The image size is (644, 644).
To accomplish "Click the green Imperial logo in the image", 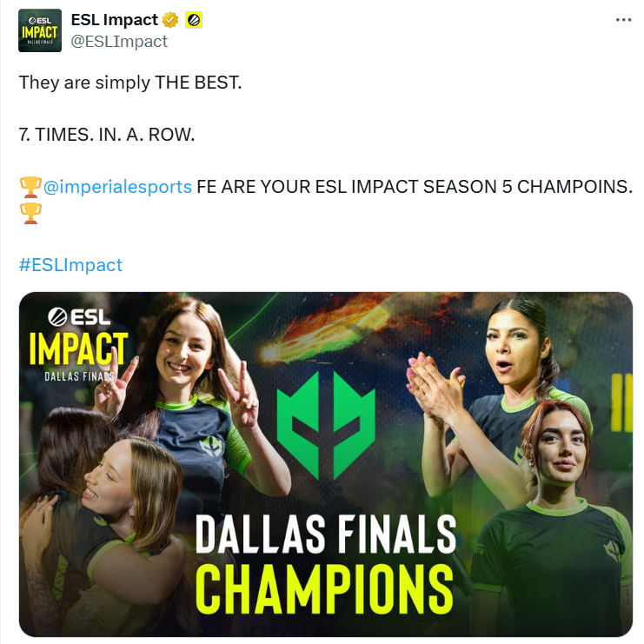I will [x=326, y=426].
